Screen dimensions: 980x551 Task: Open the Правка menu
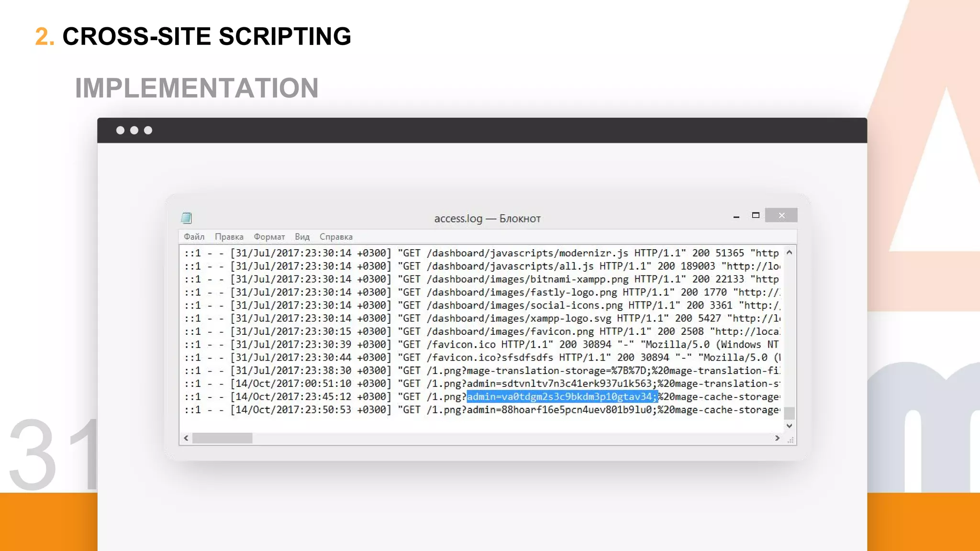pyautogui.click(x=229, y=237)
